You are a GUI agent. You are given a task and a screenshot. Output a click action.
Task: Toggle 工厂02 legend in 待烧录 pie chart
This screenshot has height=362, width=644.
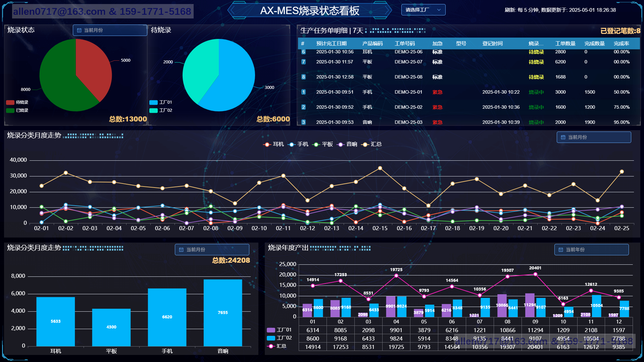[161, 110]
